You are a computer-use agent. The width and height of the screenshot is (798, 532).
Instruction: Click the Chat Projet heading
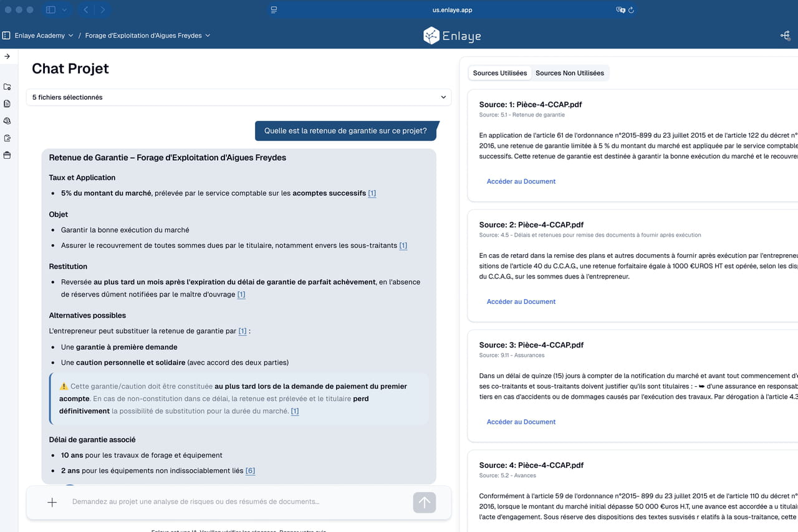[70, 69]
